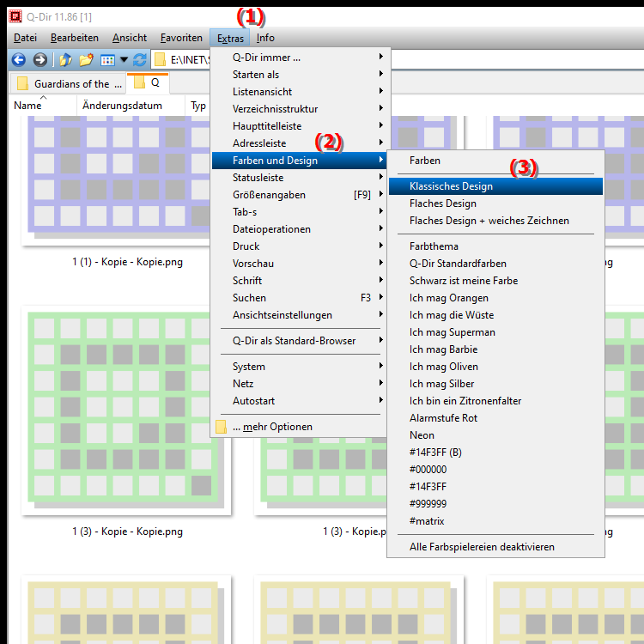Choose Ich mag Superman theme
This screenshot has width=644, height=644.
(495, 332)
